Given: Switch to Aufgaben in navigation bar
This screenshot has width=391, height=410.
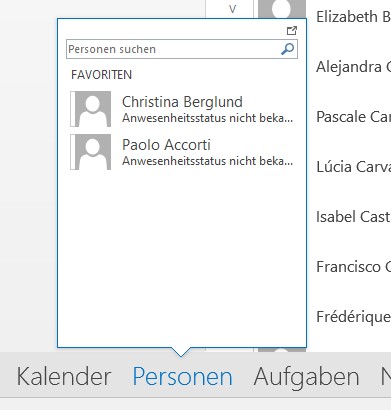Looking at the screenshot, I should pos(306,377).
